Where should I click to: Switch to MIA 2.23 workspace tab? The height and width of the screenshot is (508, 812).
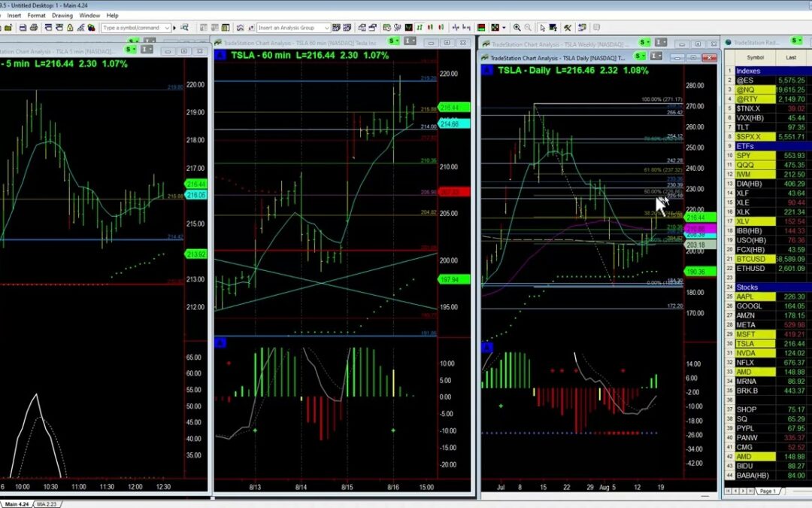point(47,503)
